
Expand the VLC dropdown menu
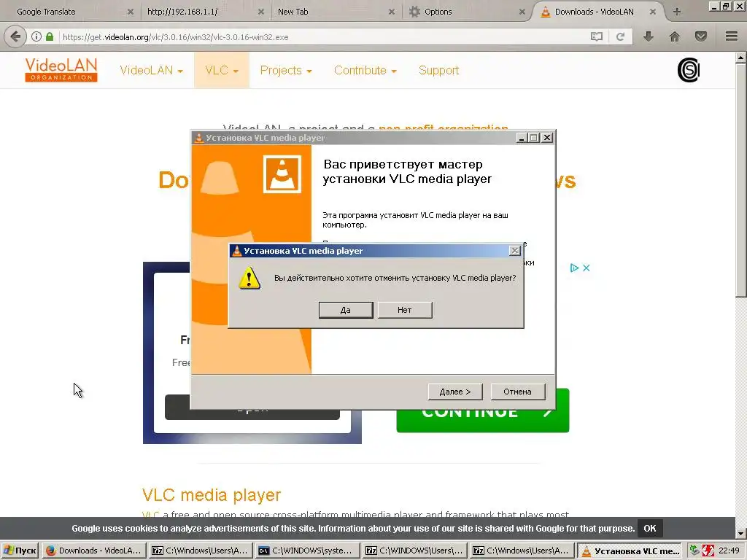pyautogui.click(x=222, y=71)
